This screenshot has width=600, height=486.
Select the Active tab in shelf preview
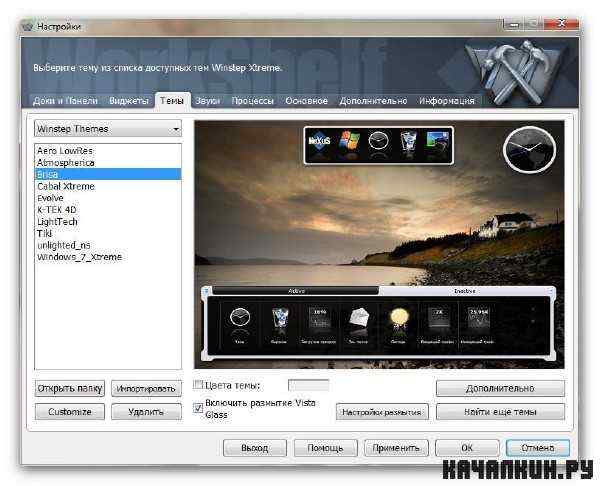tap(296, 291)
